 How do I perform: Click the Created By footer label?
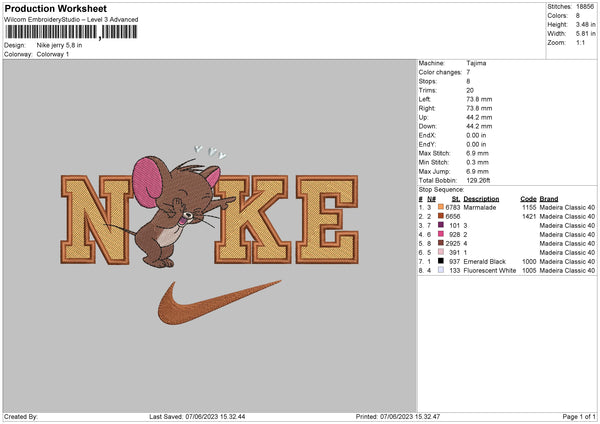(x=21, y=416)
